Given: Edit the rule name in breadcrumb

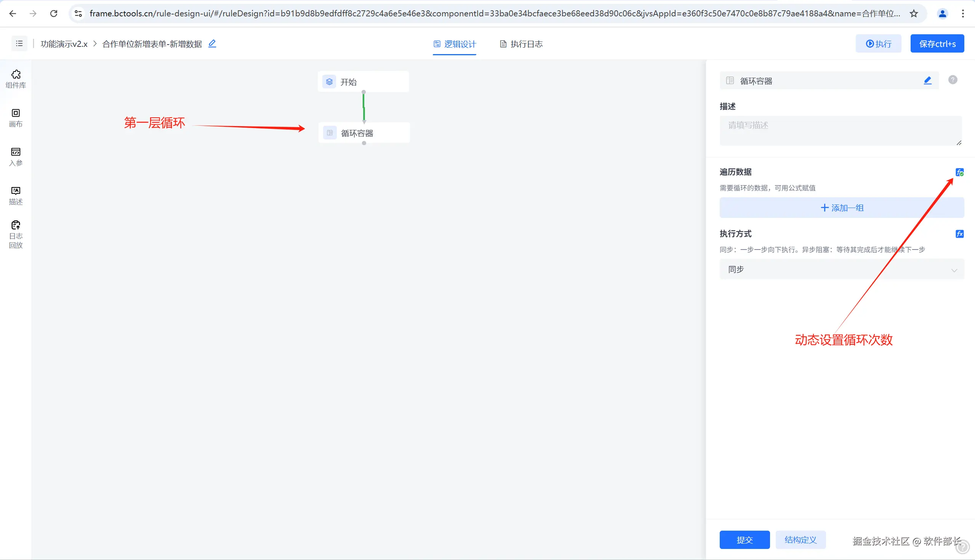Looking at the screenshot, I should (212, 44).
